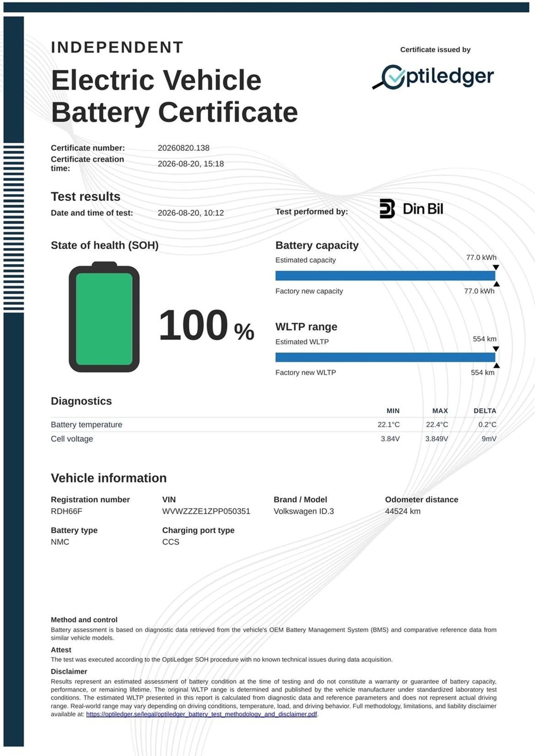The width and height of the screenshot is (535, 756).
Task: Click cell voltage delta 9mV
Action: (x=489, y=439)
